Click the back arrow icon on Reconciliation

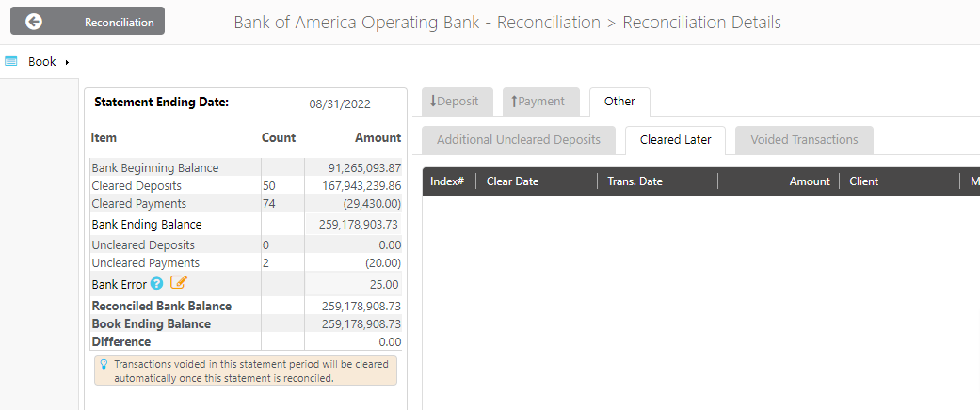(x=34, y=22)
